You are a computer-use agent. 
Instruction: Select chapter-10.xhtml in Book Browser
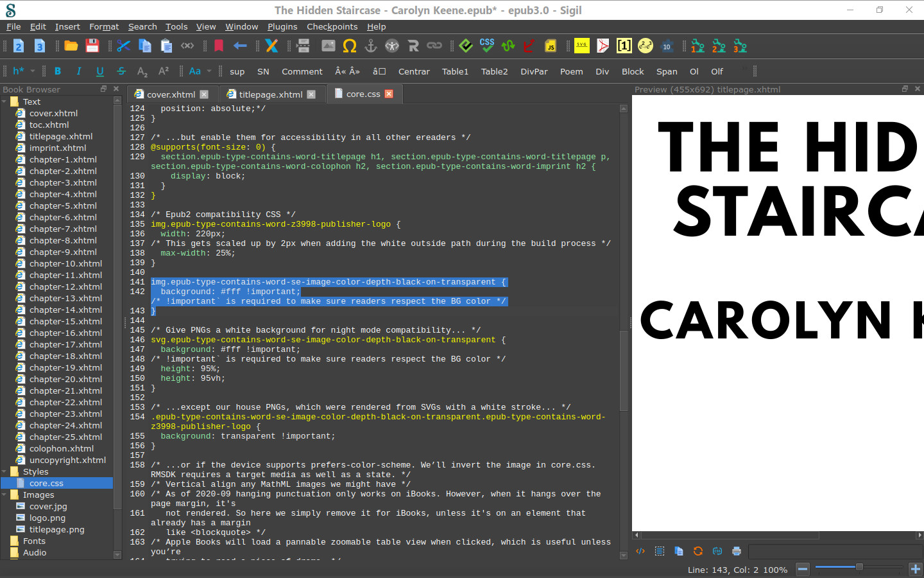(65, 263)
